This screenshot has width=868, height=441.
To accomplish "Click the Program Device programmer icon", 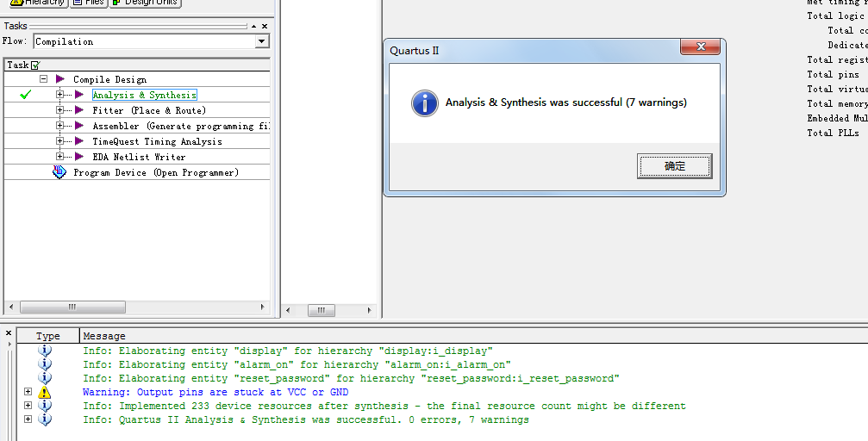I will tap(59, 172).
